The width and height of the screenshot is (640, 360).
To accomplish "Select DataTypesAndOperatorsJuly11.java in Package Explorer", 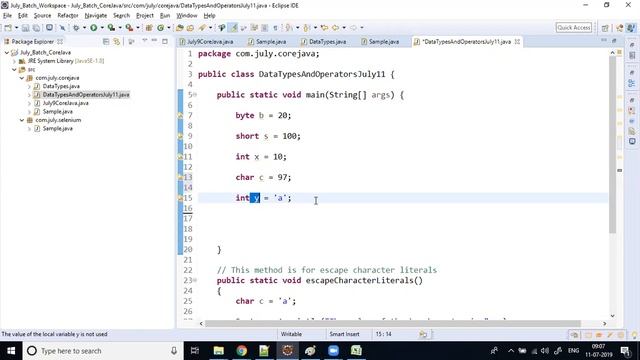I will 86,95.
